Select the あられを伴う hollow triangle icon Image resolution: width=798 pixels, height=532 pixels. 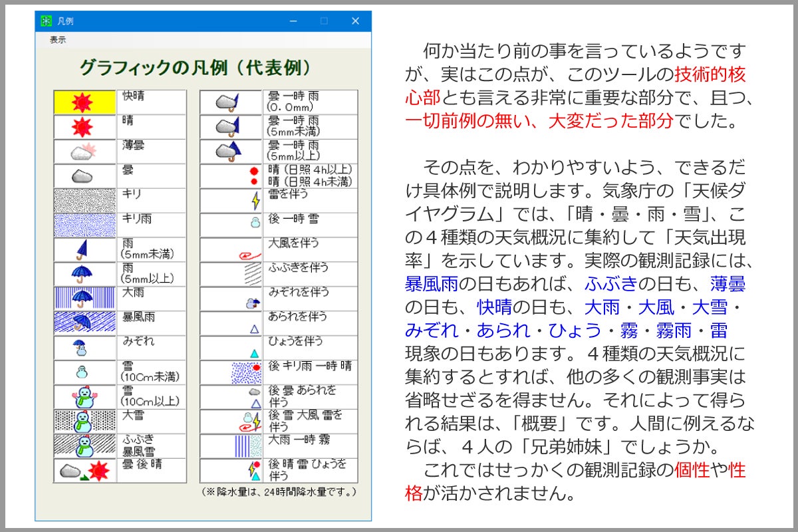(254, 328)
